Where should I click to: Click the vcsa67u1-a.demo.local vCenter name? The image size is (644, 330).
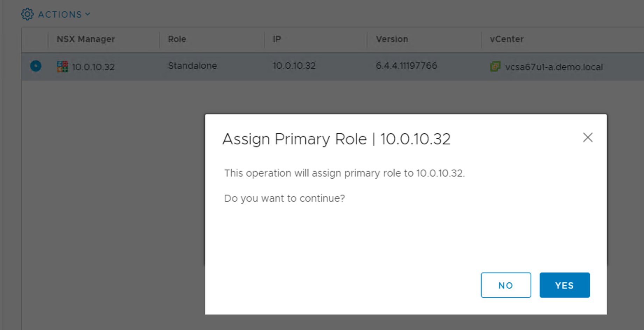click(x=554, y=67)
